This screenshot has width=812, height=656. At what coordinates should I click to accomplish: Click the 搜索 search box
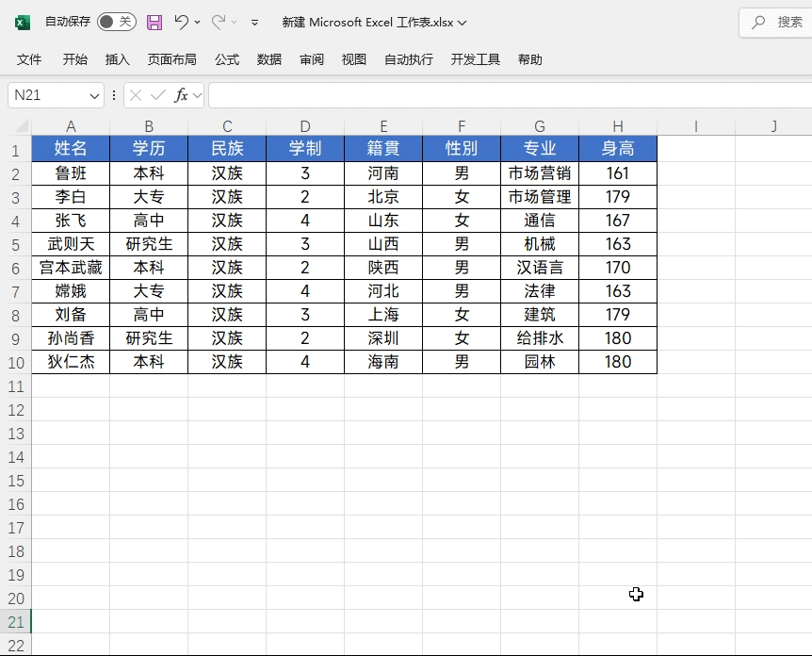coord(777,22)
